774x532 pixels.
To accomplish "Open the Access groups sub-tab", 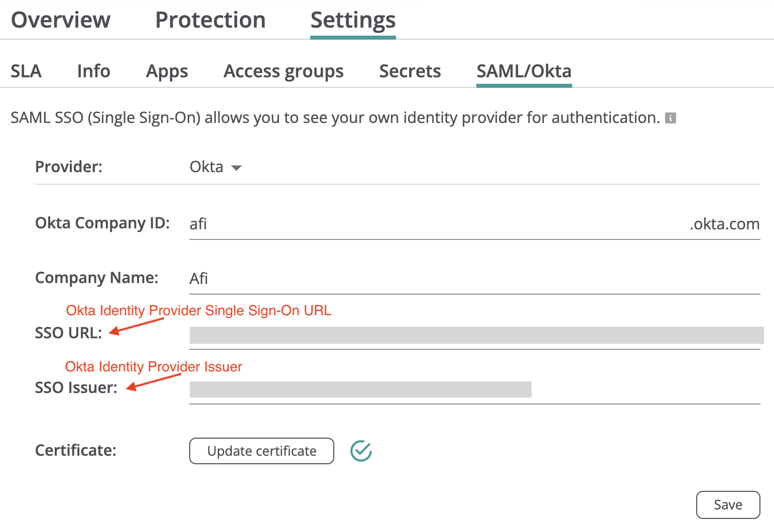I will pos(284,71).
